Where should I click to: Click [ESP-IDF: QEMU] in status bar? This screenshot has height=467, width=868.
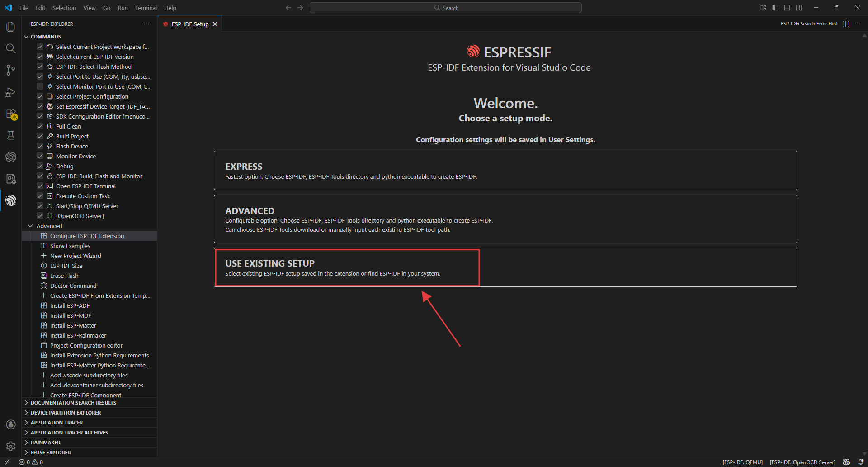pos(742,462)
